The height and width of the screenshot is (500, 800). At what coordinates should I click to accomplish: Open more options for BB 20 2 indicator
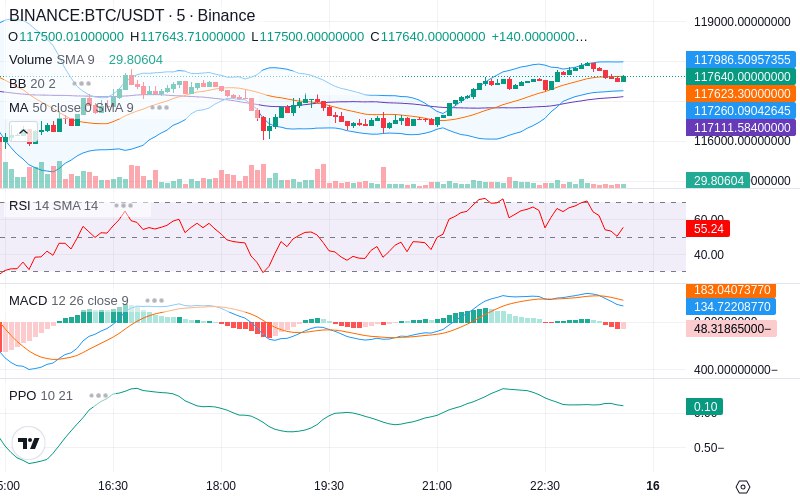pyautogui.click(x=82, y=84)
